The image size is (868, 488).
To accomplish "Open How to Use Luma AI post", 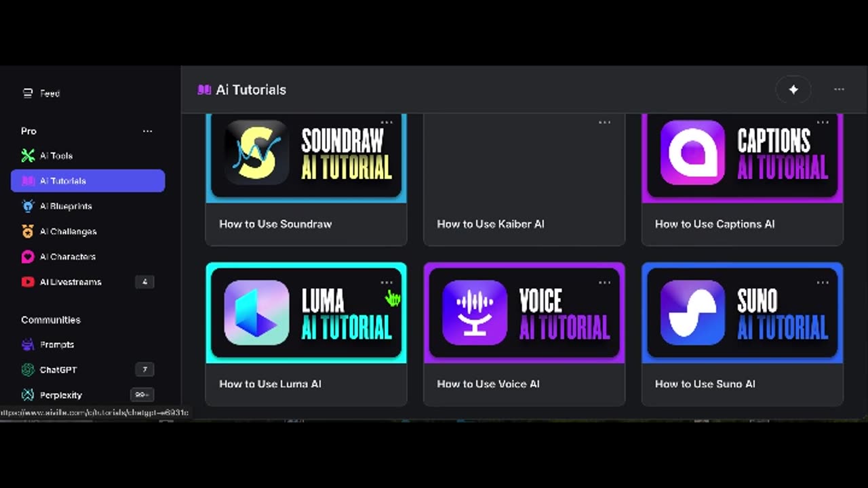I will click(x=270, y=384).
